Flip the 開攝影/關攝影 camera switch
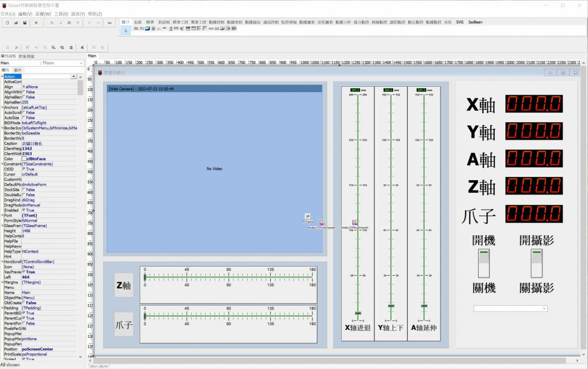Screen dimensions: 588x369 point(537,263)
